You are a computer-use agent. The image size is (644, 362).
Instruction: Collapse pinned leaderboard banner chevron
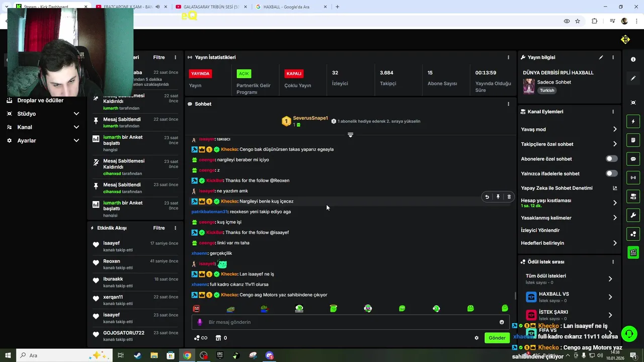[351, 135]
